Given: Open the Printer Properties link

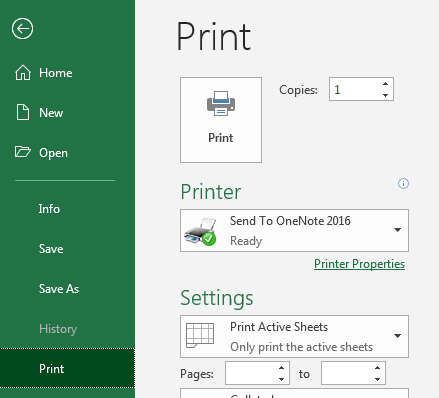Looking at the screenshot, I should coord(359,264).
